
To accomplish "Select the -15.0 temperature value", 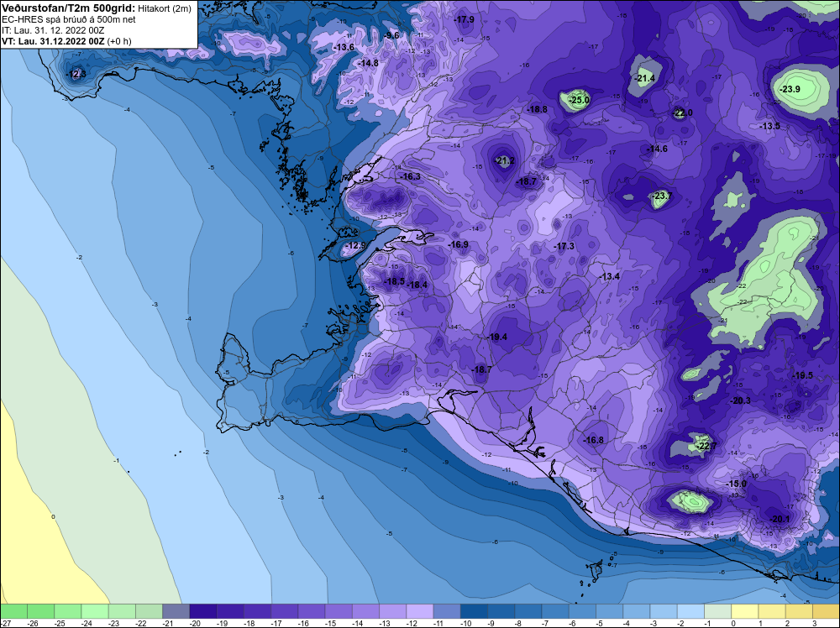I will 736,484.
